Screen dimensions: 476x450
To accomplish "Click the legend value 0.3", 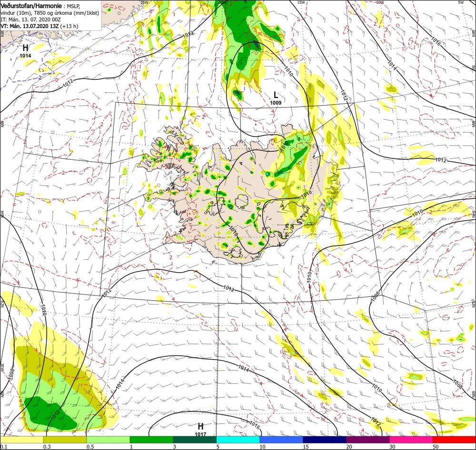I will [x=47, y=447].
